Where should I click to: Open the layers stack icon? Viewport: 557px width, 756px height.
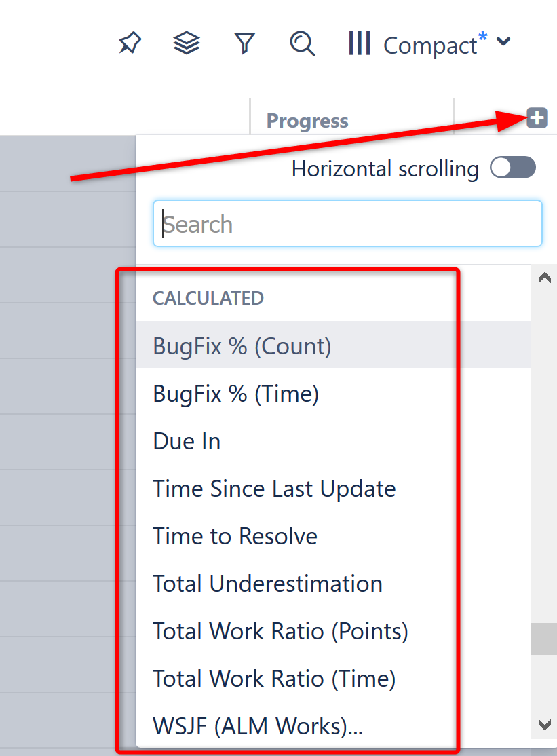pos(187,44)
